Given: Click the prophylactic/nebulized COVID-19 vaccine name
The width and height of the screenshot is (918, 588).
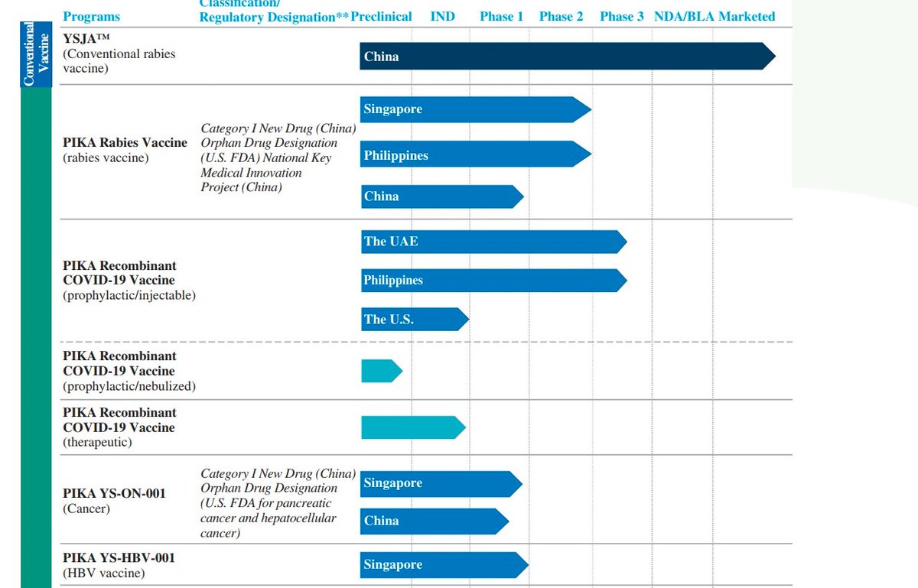Looking at the screenshot, I should (129, 371).
